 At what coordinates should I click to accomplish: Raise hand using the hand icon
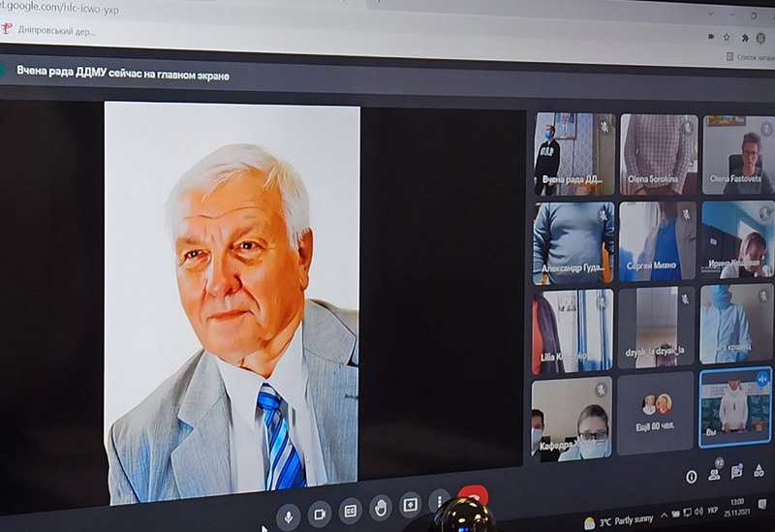tap(380, 507)
